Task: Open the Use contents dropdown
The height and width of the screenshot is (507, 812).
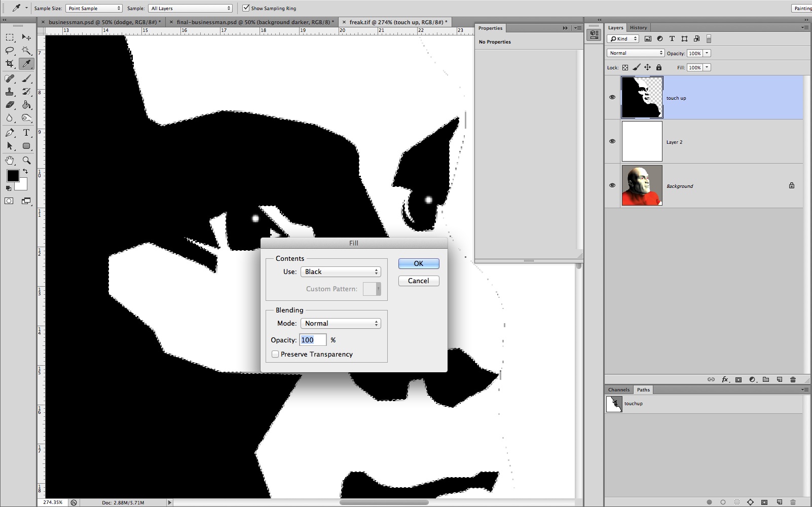Action: click(340, 271)
